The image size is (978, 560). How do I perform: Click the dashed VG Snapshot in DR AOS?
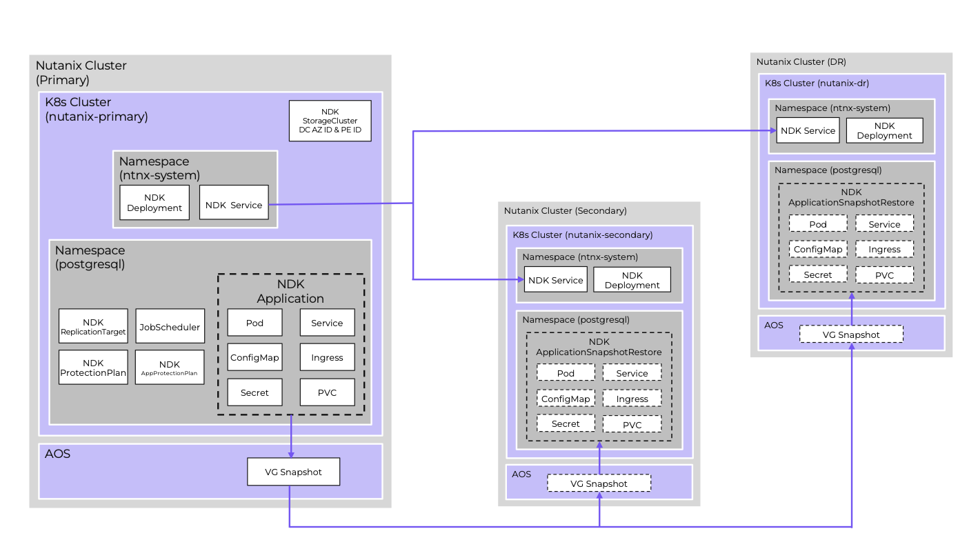(851, 334)
